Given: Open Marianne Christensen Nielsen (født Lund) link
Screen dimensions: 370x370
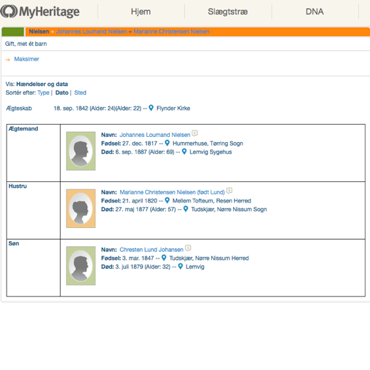Looking at the screenshot, I should [172, 192].
